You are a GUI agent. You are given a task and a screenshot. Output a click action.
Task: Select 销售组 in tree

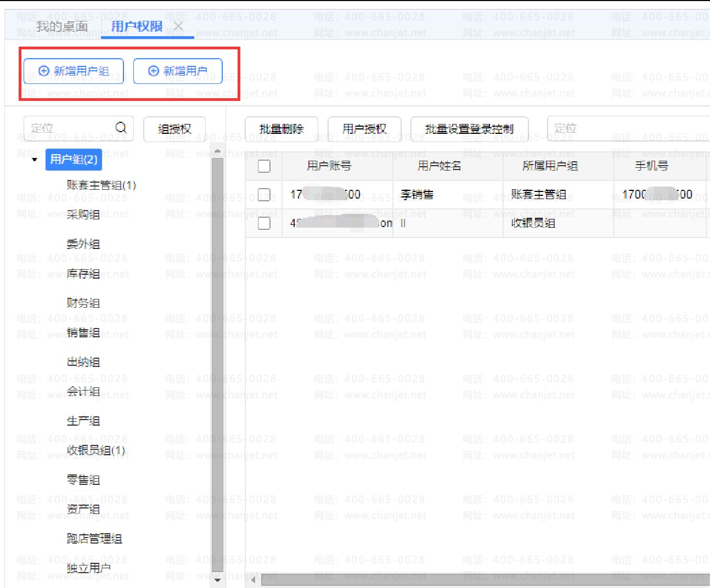(x=83, y=332)
